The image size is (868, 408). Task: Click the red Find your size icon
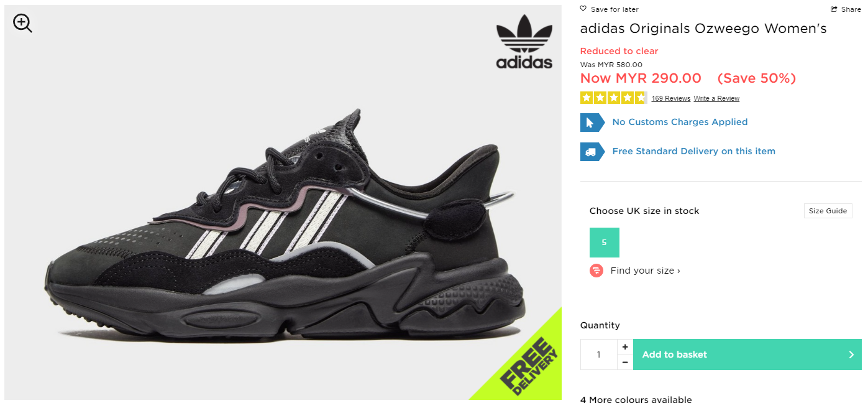(596, 271)
